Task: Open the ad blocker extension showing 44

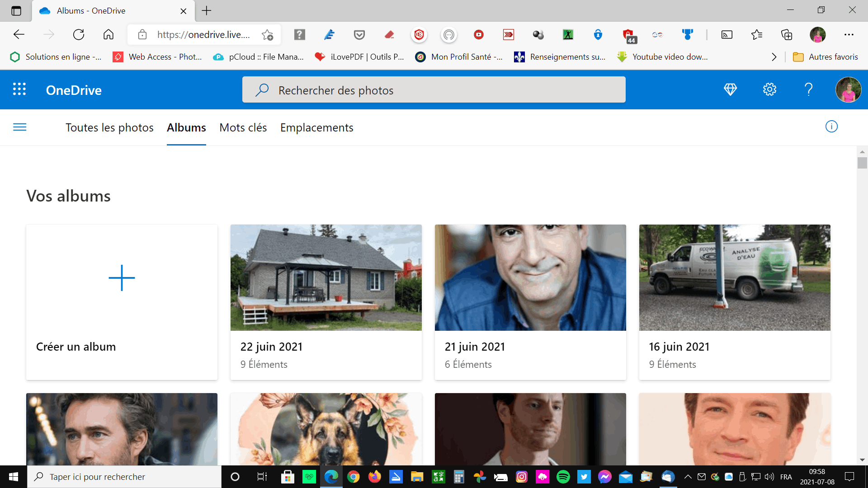Action: click(629, 36)
